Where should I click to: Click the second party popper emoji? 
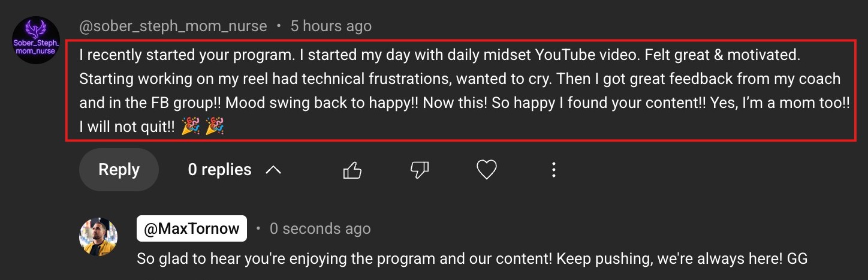(215, 127)
